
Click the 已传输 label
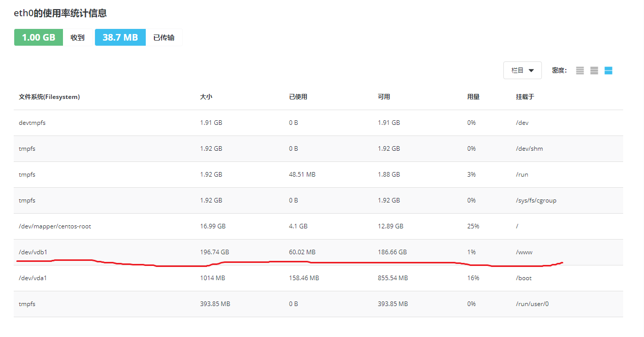pyautogui.click(x=164, y=38)
